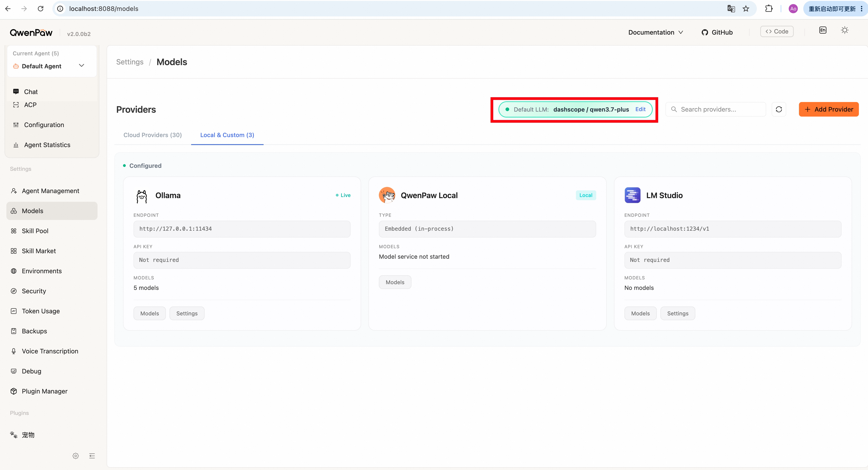Bookmark this page with the star icon
The width and height of the screenshot is (868, 470).
click(x=746, y=9)
